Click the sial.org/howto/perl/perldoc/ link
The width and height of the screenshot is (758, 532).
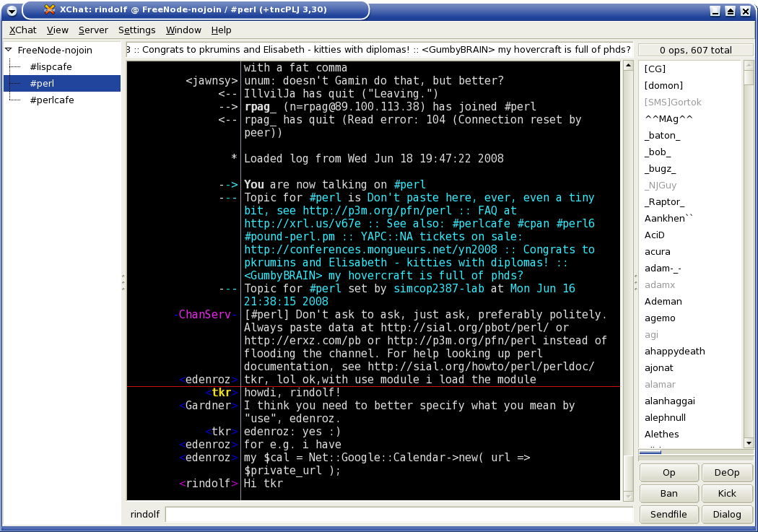pyautogui.click(x=481, y=367)
